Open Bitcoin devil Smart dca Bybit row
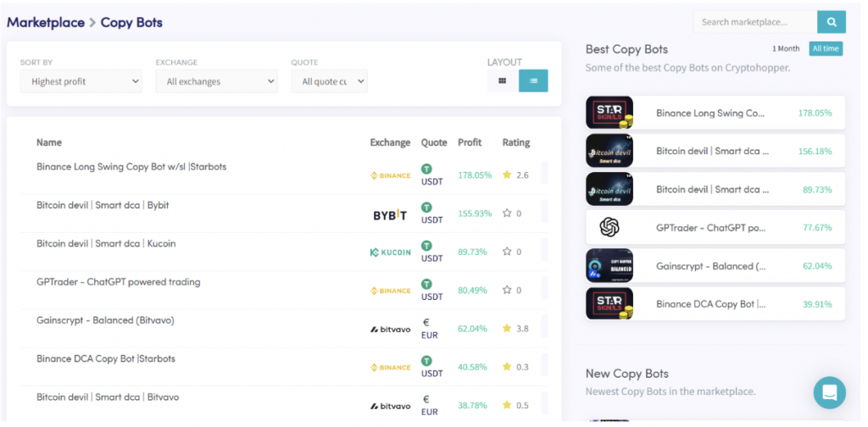The image size is (868, 427). click(x=284, y=213)
